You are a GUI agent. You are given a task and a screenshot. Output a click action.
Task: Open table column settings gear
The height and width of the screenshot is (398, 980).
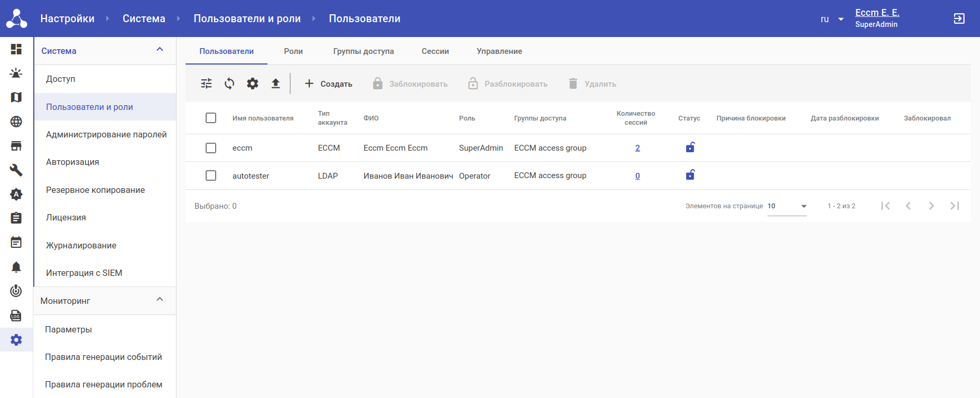pyautogui.click(x=253, y=84)
